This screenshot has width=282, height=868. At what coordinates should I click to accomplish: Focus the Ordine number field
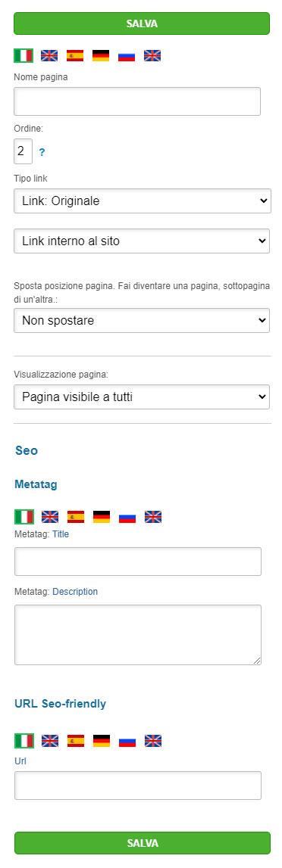[x=23, y=151]
